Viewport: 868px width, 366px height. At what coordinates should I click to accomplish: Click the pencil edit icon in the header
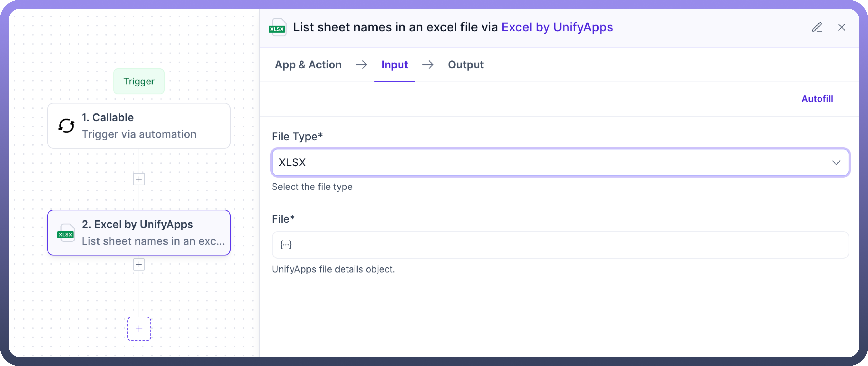click(x=817, y=27)
